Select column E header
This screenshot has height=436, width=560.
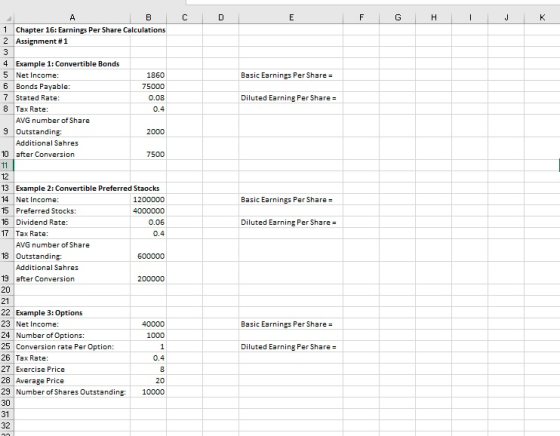coord(291,17)
